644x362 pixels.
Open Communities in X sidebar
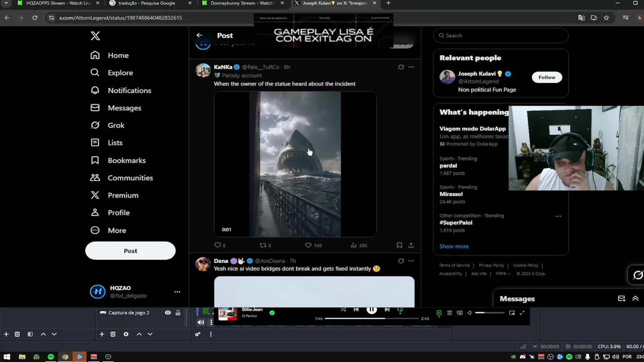tap(121, 177)
